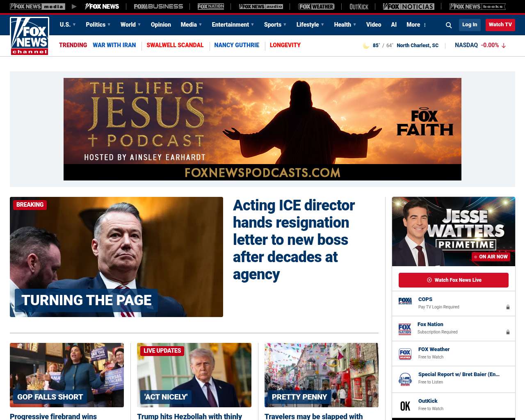Open the Video section
525x420 pixels.
click(374, 25)
